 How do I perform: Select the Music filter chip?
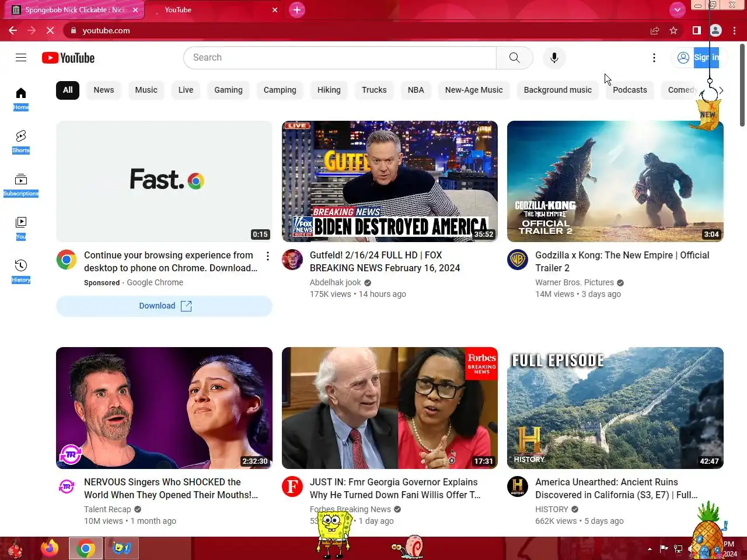pyautogui.click(x=146, y=90)
